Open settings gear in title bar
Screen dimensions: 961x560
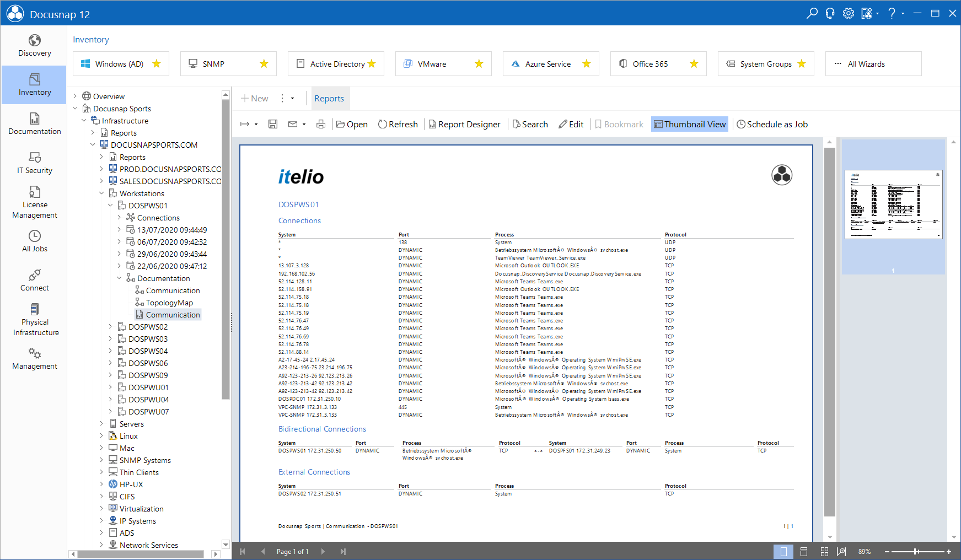[x=849, y=13]
